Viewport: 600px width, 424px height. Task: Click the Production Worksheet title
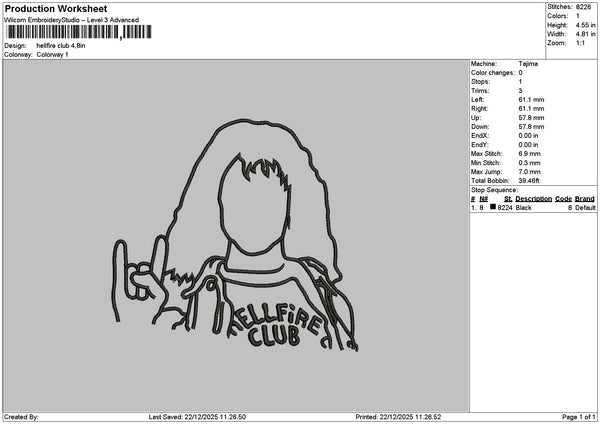(56, 8)
